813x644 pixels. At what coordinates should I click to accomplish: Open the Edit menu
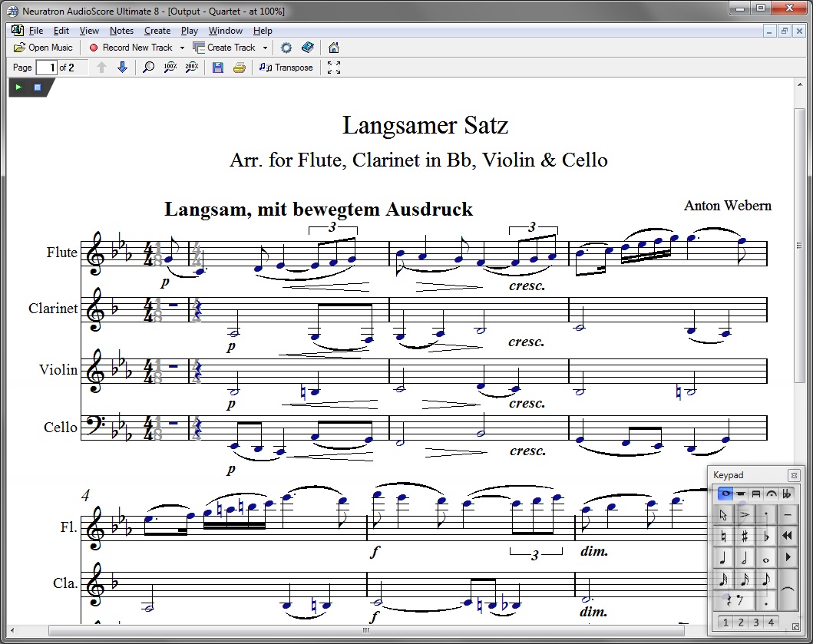(x=61, y=31)
